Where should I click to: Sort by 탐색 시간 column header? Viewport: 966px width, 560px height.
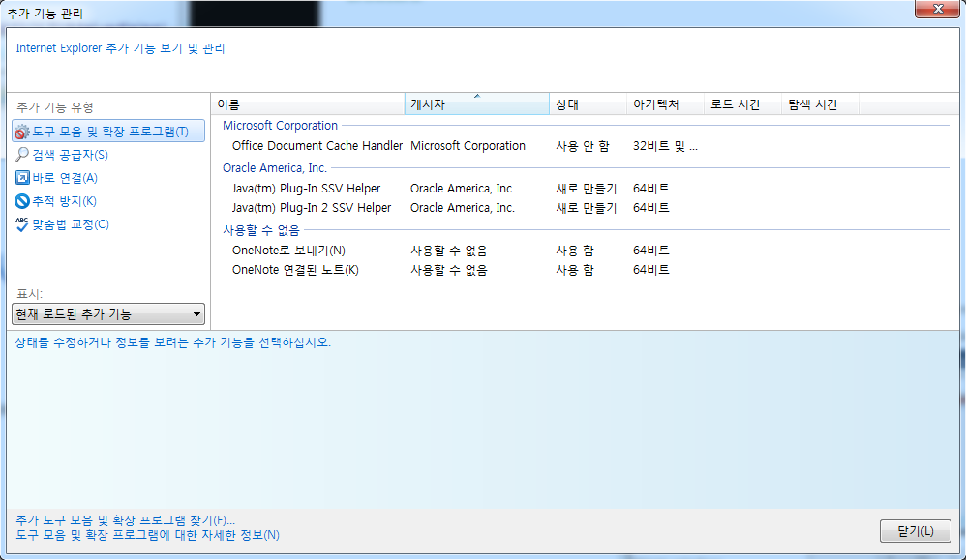pos(821,104)
